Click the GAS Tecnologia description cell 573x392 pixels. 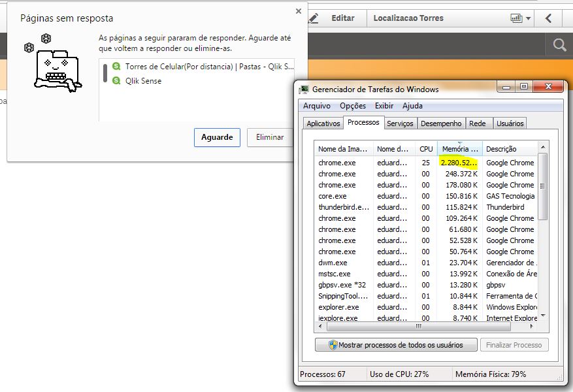pos(510,196)
